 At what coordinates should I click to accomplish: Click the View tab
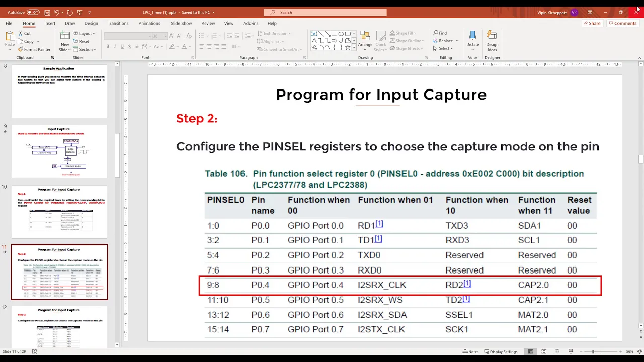click(x=229, y=23)
